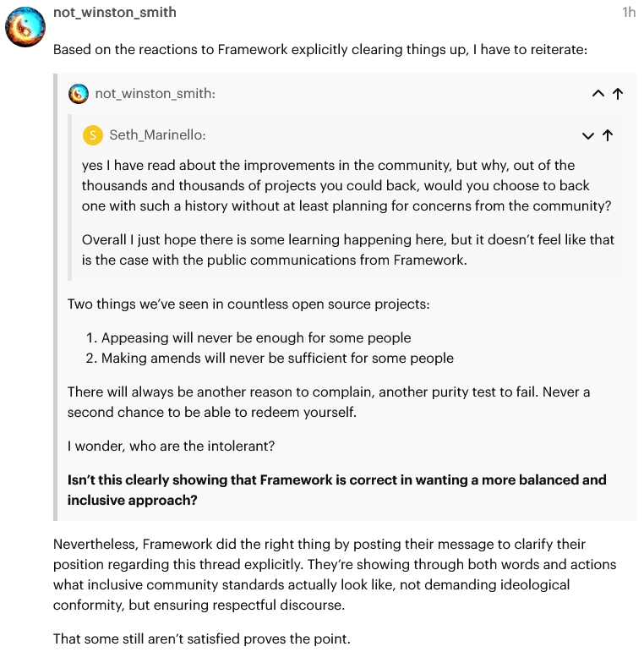This screenshot has width=644, height=652.
Task: Click the closing line "That some still aren't satisfied"
Action: pos(201,638)
